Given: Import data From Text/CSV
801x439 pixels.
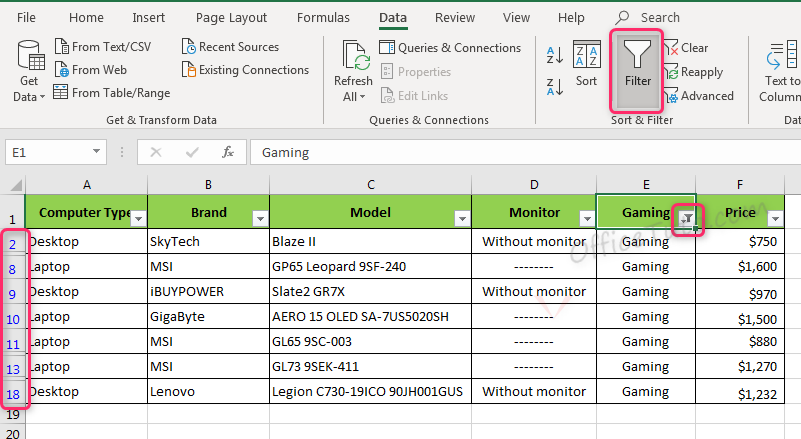Looking at the screenshot, I should (103, 47).
